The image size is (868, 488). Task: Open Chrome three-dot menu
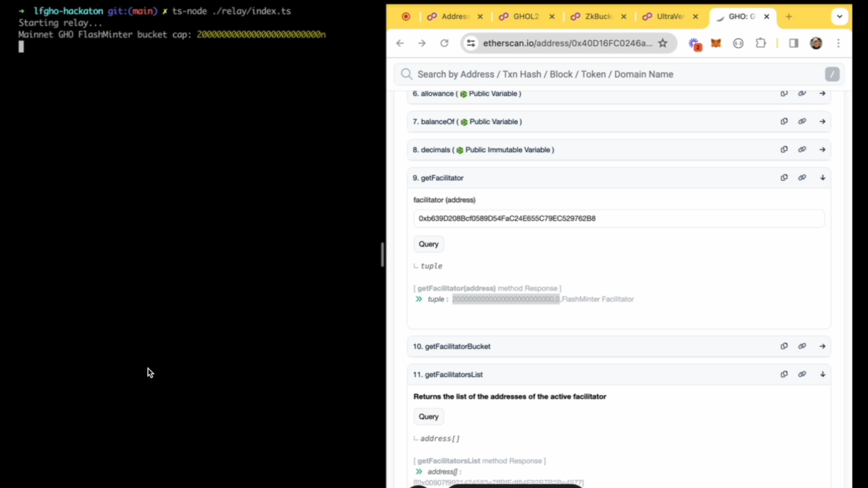coord(838,43)
